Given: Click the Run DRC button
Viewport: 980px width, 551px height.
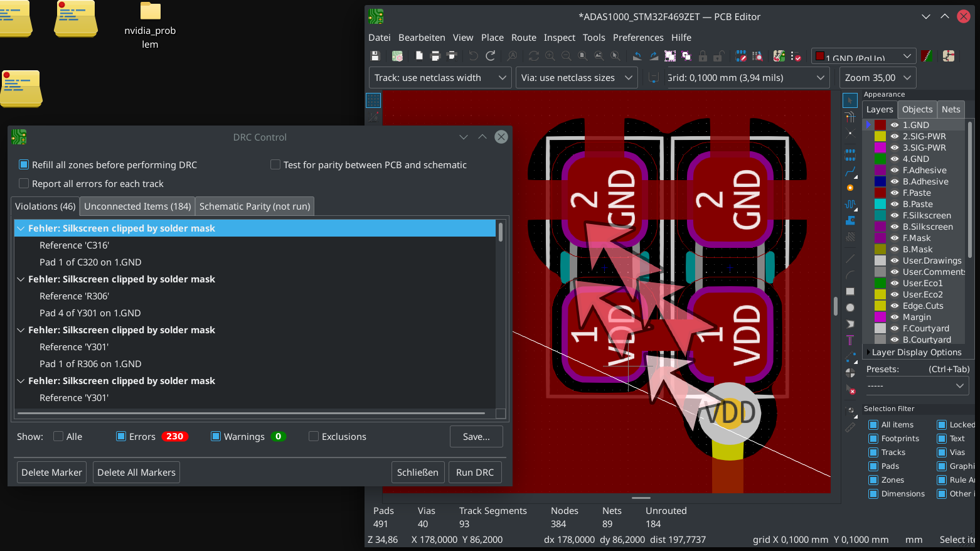Looking at the screenshot, I should (x=475, y=473).
